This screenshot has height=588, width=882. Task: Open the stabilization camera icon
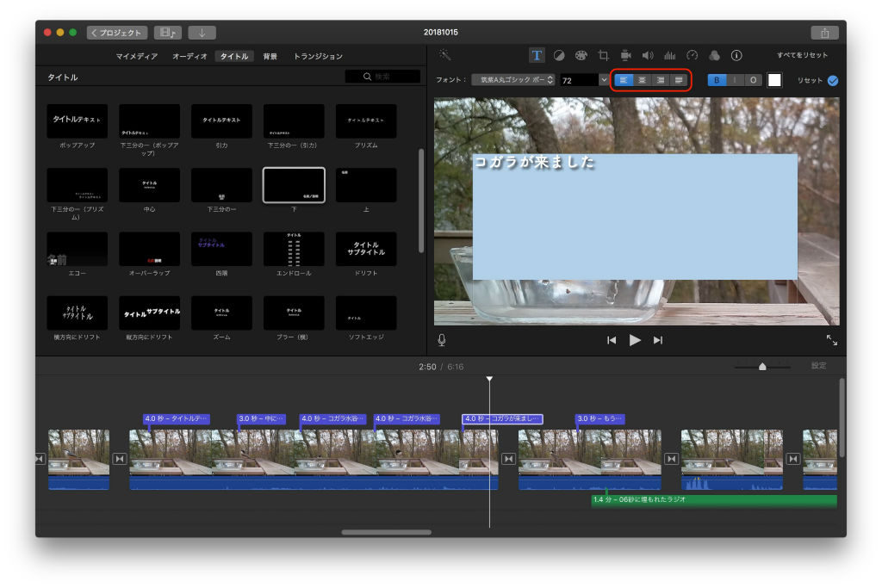[625, 55]
